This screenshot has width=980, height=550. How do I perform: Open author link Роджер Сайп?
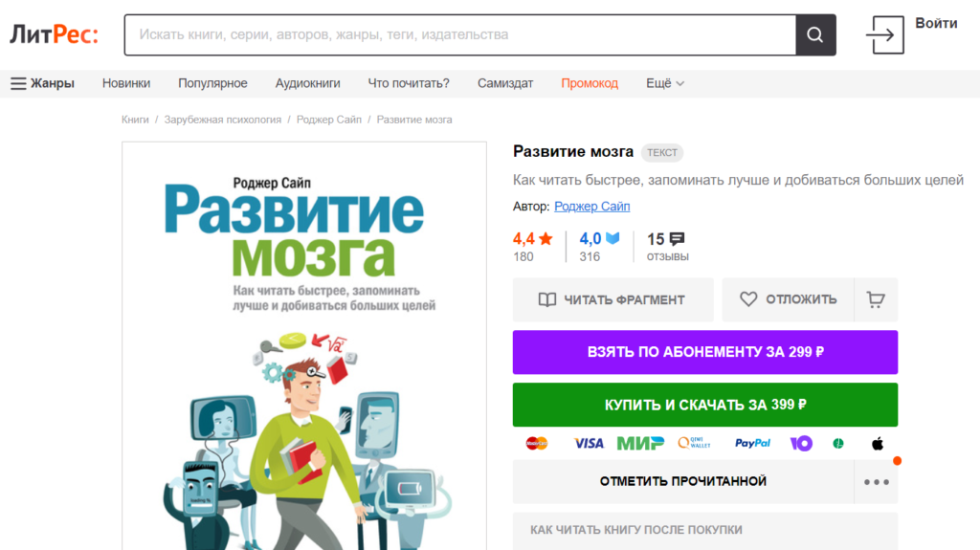pos(591,207)
